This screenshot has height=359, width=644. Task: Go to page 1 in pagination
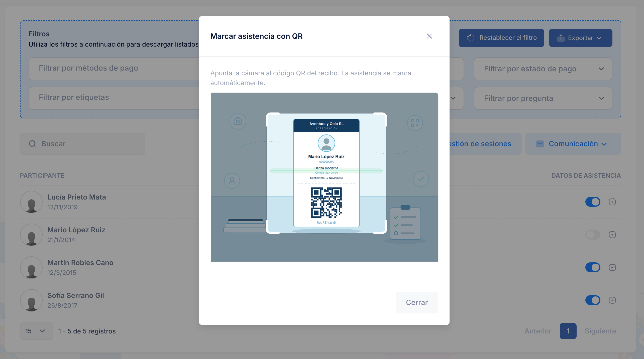(x=568, y=331)
